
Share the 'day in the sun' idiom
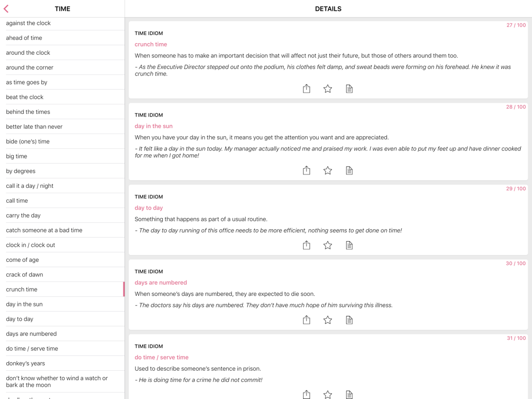point(306,171)
